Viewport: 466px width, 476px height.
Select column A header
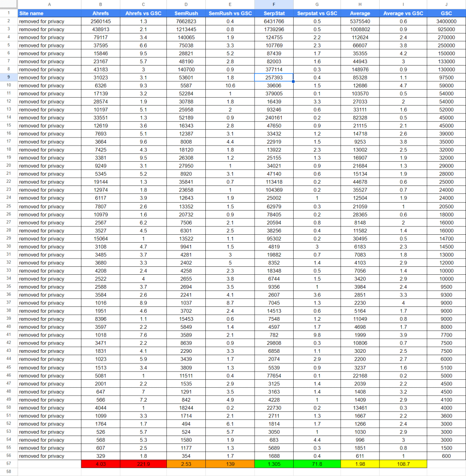click(x=49, y=4)
